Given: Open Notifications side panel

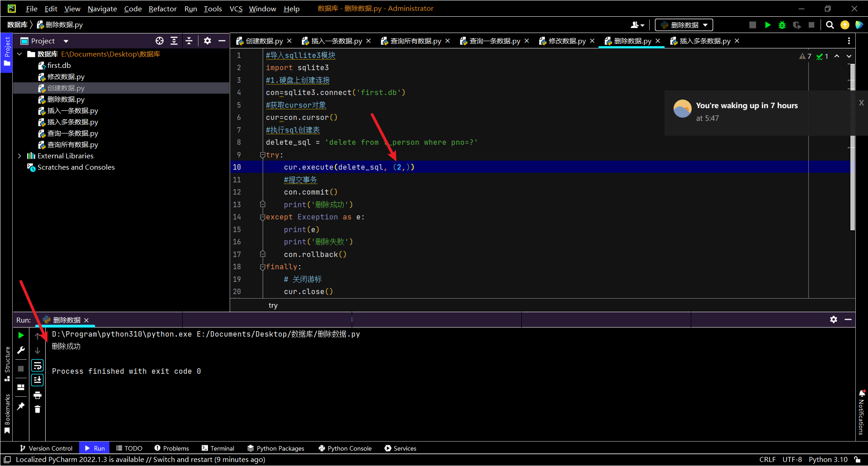Looking at the screenshot, I should point(861,412).
